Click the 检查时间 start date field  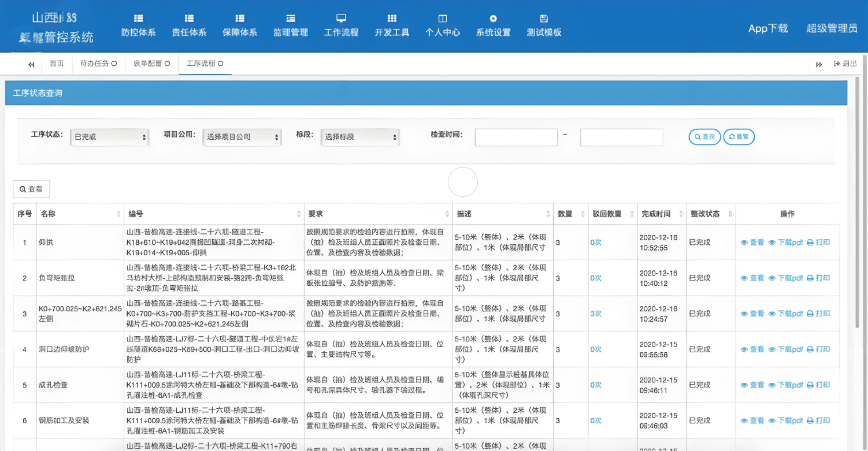(x=516, y=137)
